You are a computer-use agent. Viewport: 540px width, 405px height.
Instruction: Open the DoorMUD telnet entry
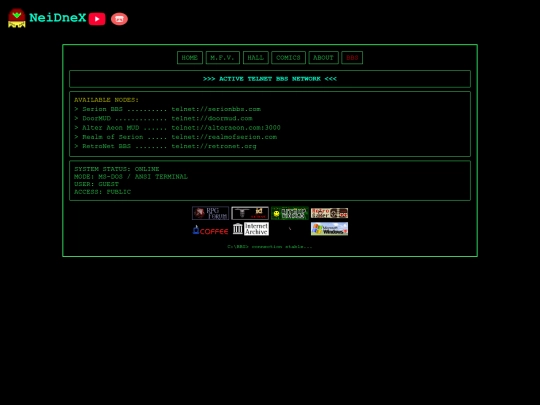(x=163, y=118)
